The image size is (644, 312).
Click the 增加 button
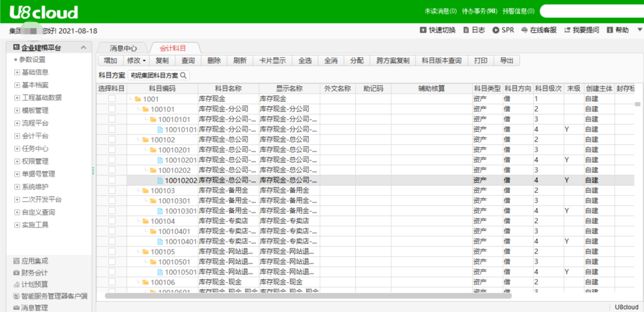pos(110,61)
